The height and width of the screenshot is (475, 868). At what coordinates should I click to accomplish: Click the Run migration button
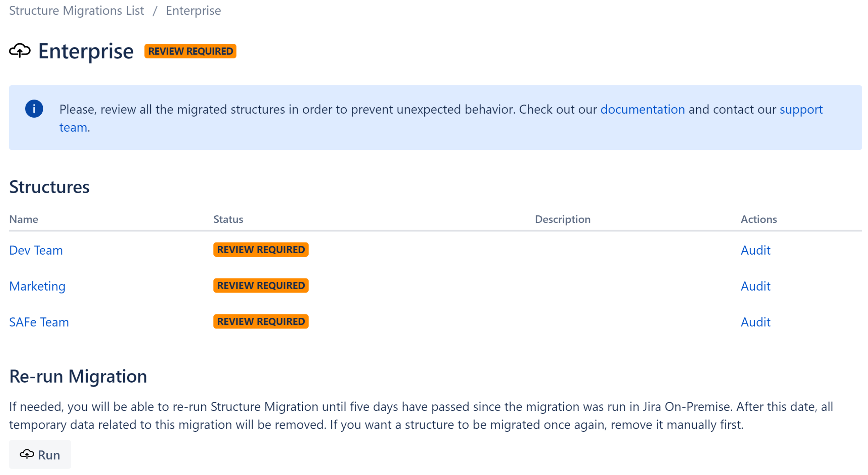point(40,455)
